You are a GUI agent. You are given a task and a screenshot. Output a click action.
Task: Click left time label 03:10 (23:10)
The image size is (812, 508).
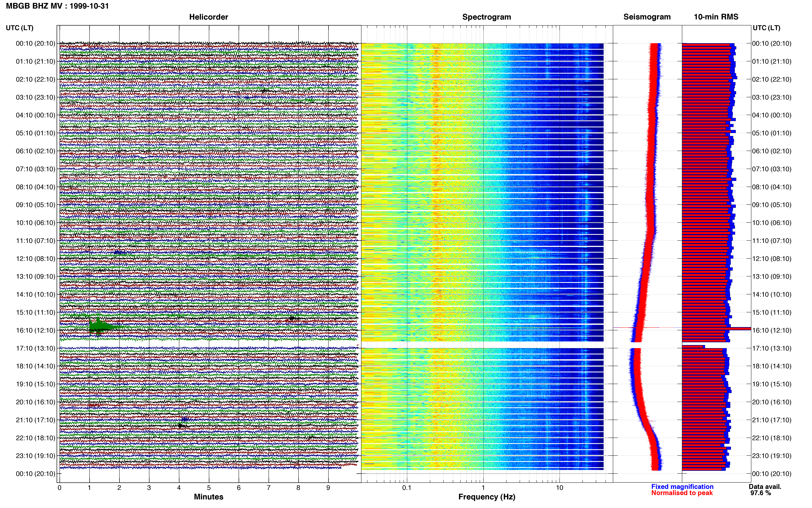coord(36,97)
